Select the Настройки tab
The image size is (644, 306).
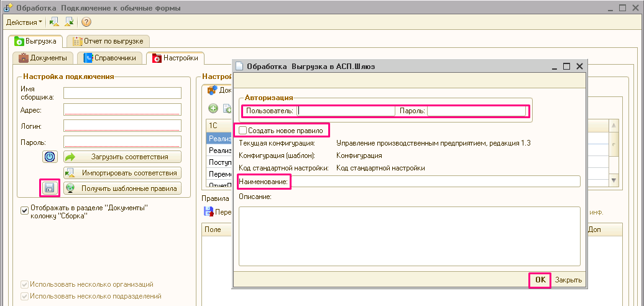point(175,58)
